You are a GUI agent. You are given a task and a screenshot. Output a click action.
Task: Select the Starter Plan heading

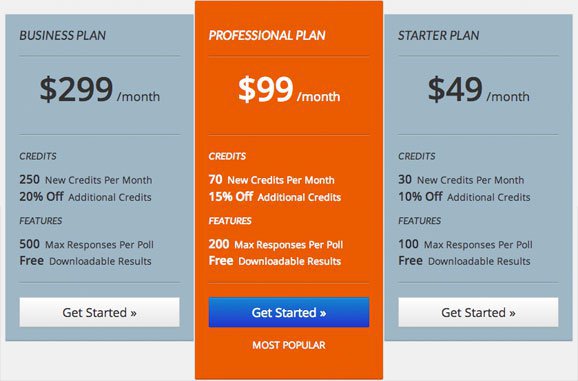pos(439,35)
